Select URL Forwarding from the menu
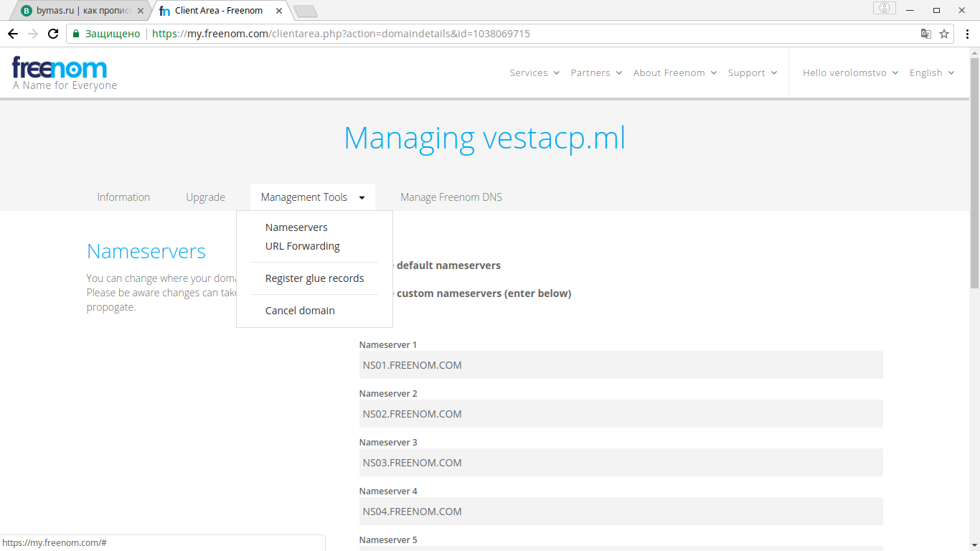The height and width of the screenshot is (551, 980). [x=302, y=246]
